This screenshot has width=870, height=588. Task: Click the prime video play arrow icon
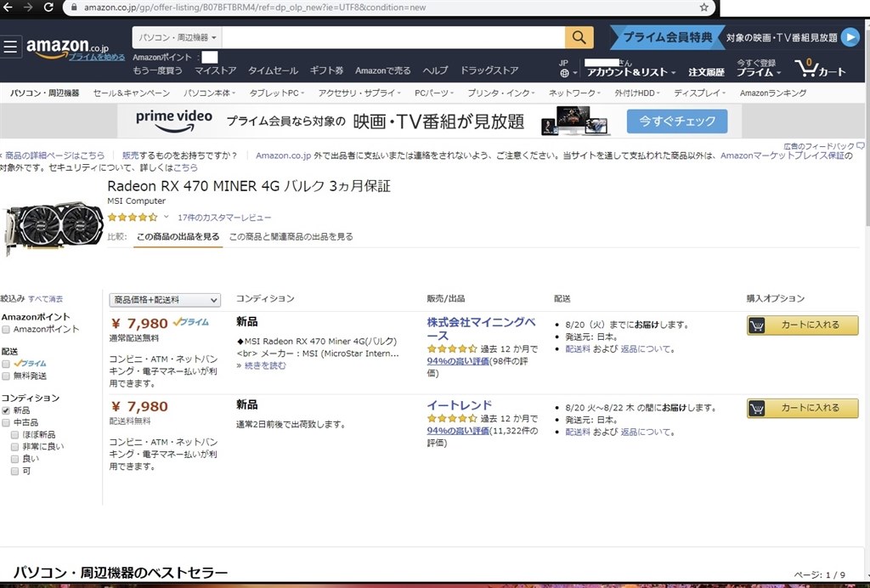850,37
